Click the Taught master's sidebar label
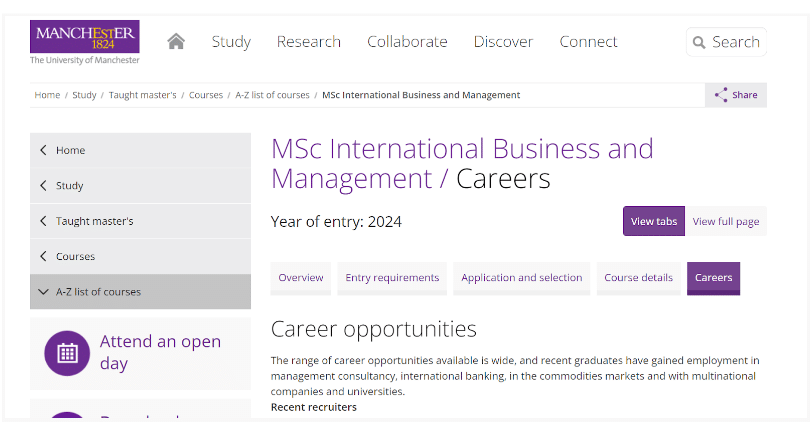Screen dimensions: 810x422 click(x=95, y=221)
